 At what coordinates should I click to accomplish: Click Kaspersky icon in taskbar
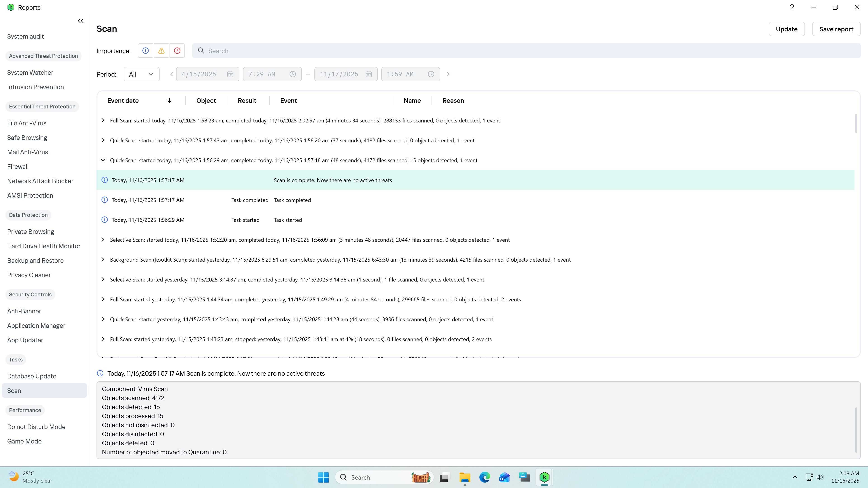545,477
